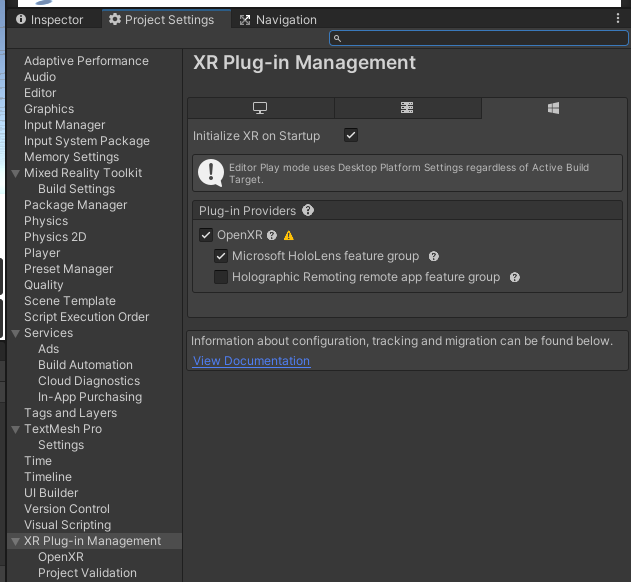The height and width of the screenshot is (582, 631).
Task: Open help for Holographic Remoting feature group
Action: pyautogui.click(x=515, y=277)
